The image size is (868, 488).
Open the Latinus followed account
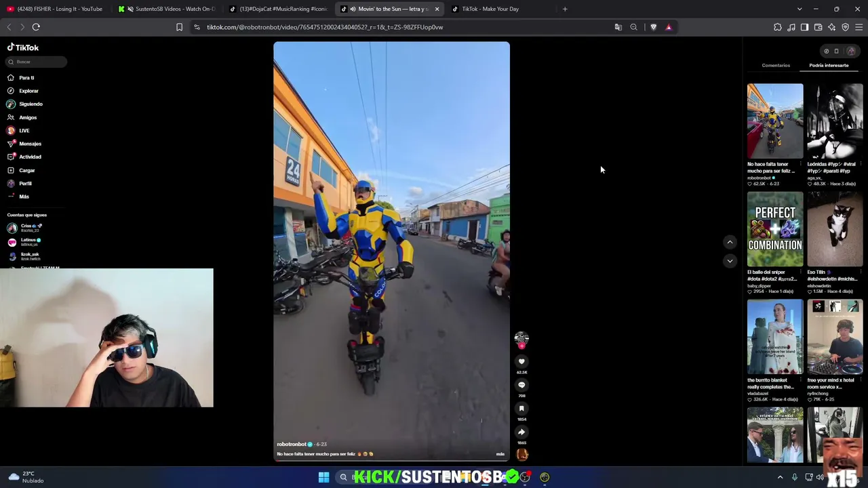point(24,241)
